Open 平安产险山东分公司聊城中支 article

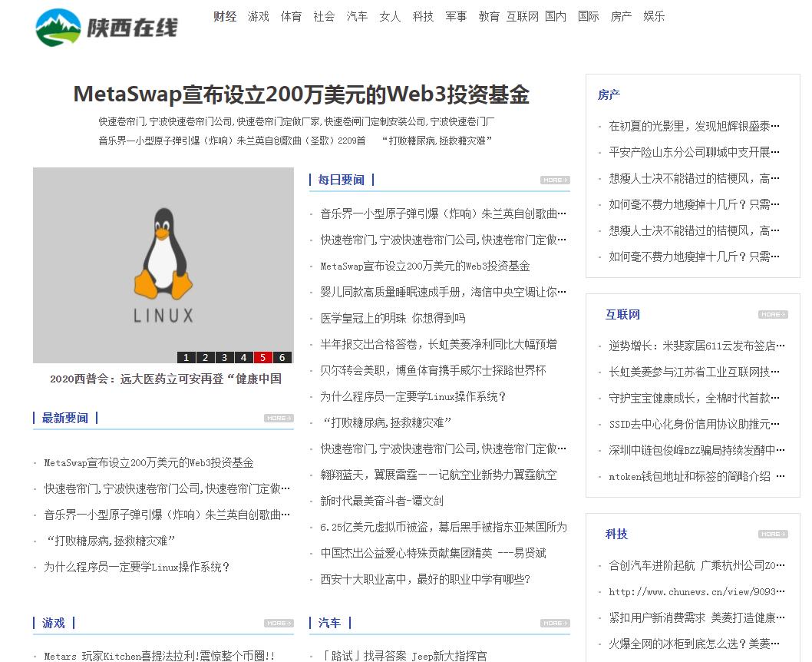click(x=694, y=152)
